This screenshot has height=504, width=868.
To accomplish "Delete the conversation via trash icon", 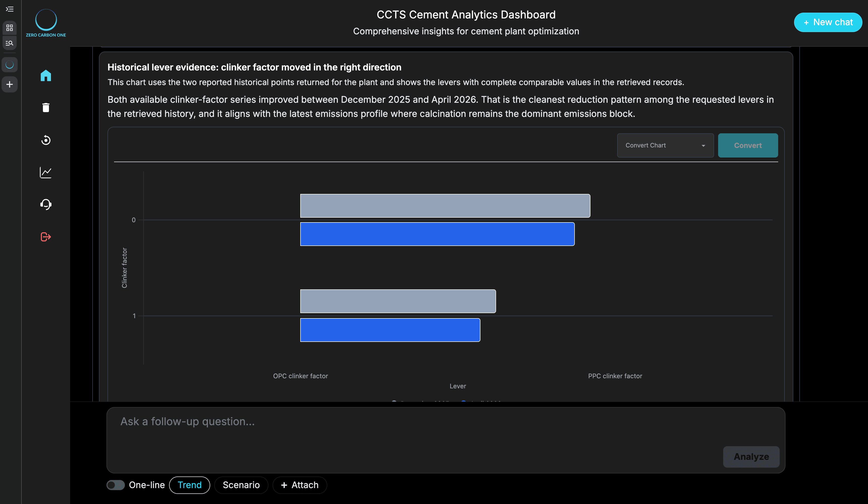I will tap(45, 108).
